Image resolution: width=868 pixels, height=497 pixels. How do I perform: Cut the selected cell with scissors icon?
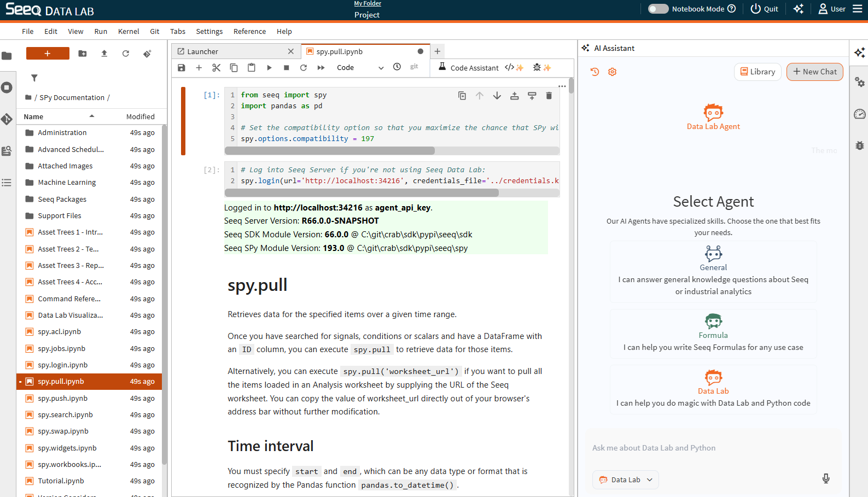click(216, 67)
